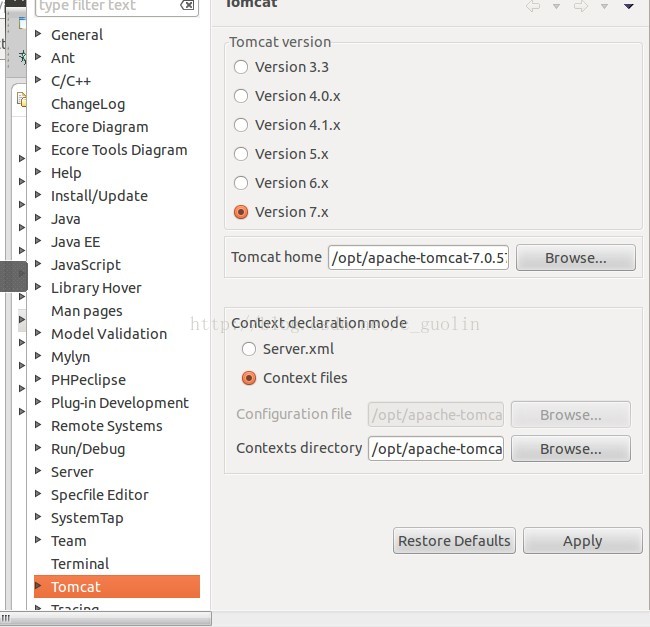Select Tomcat Version 4.0.x radio button

click(x=241, y=96)
